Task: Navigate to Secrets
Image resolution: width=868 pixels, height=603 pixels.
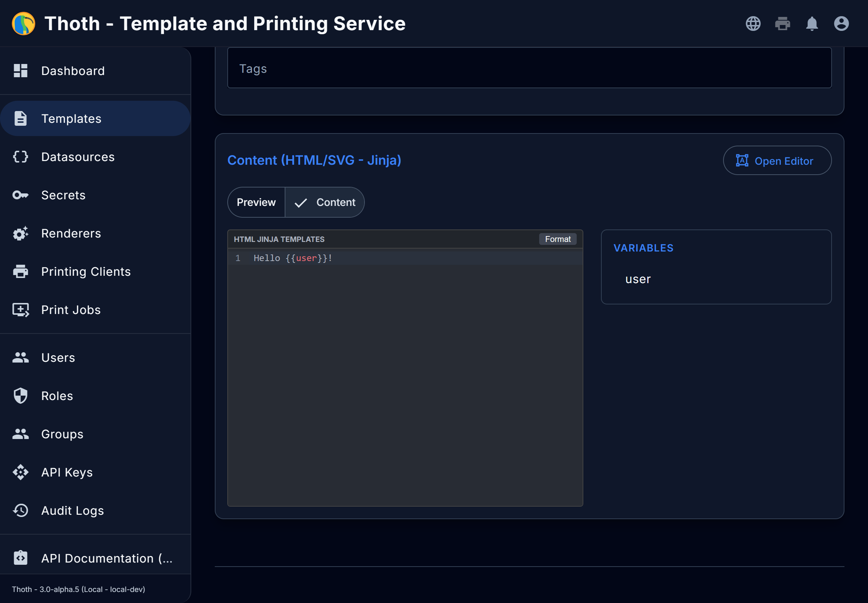Action: point(95,195)
